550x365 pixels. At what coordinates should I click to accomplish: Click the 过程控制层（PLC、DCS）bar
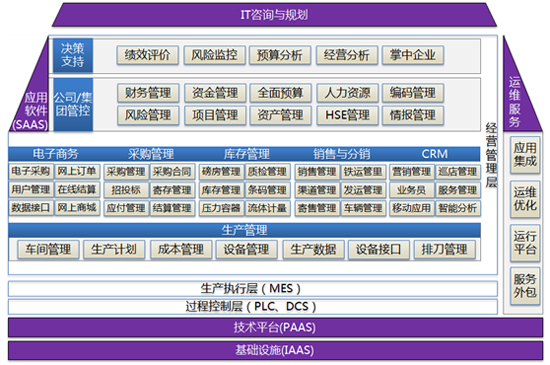[x=253, y=307]
